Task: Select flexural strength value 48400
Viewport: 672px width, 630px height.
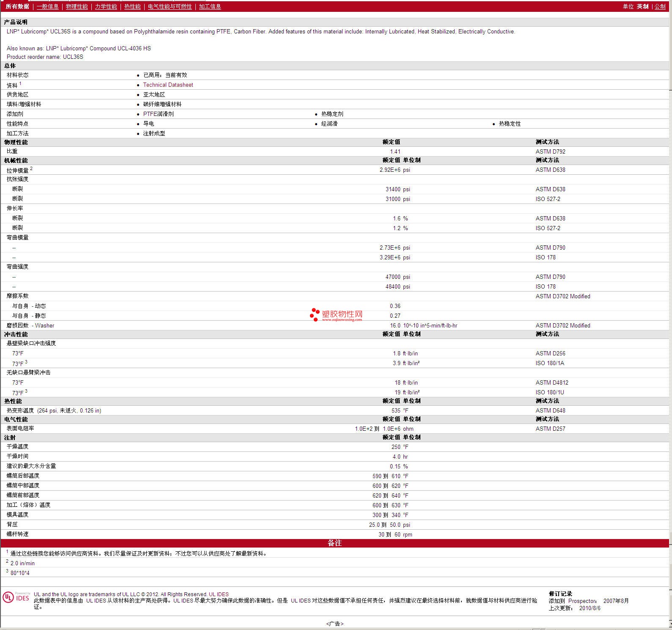Action: [393, 286]
